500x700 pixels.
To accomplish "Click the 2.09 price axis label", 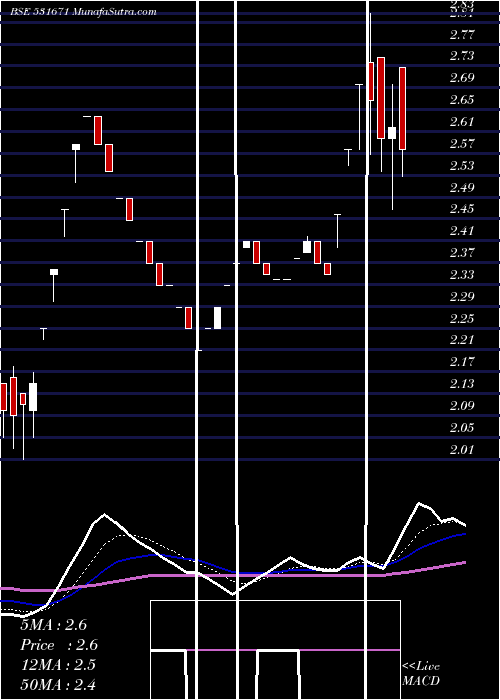I will [x=462, y=406].
